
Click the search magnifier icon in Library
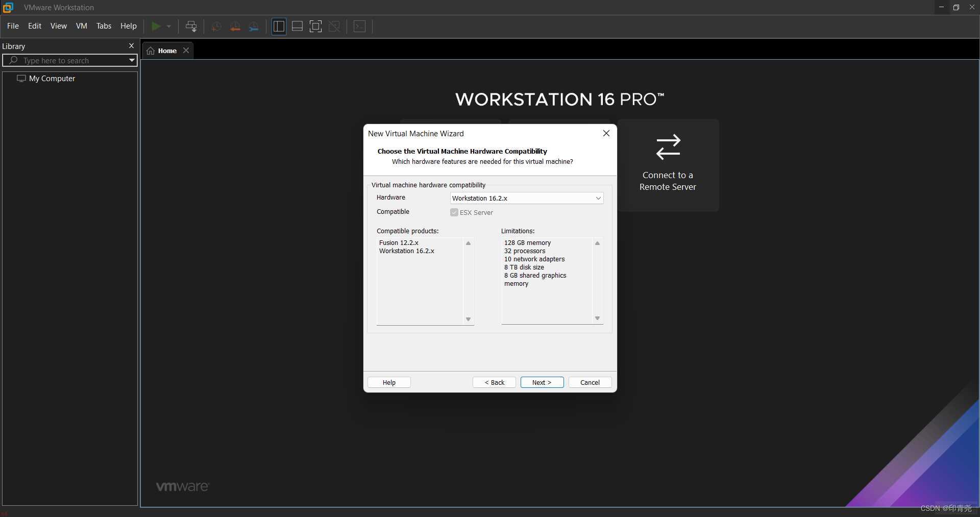tap(14, 60)
